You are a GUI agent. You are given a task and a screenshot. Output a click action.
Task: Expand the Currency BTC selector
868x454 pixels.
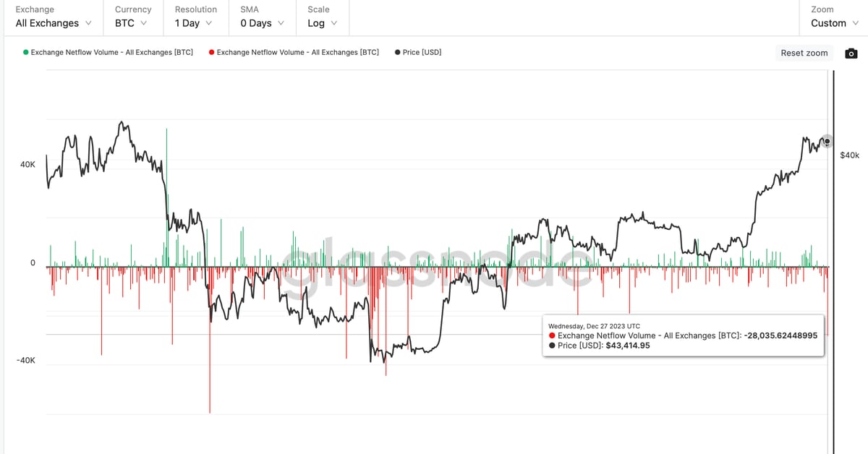point(131,23)
